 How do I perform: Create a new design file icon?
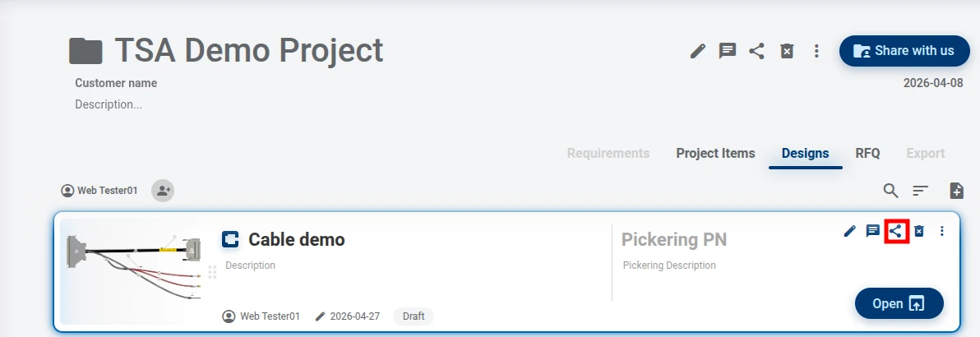point(956,191)
